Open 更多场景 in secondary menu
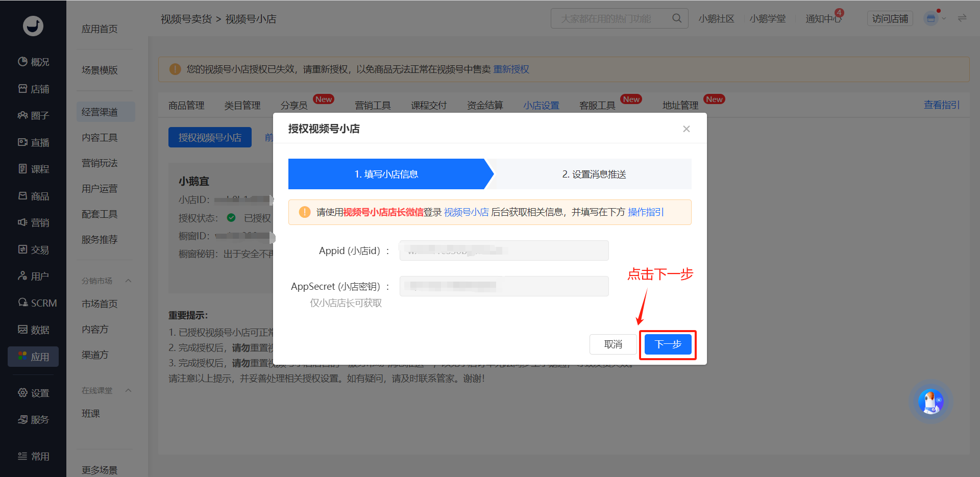 click(x=100, y=470)
